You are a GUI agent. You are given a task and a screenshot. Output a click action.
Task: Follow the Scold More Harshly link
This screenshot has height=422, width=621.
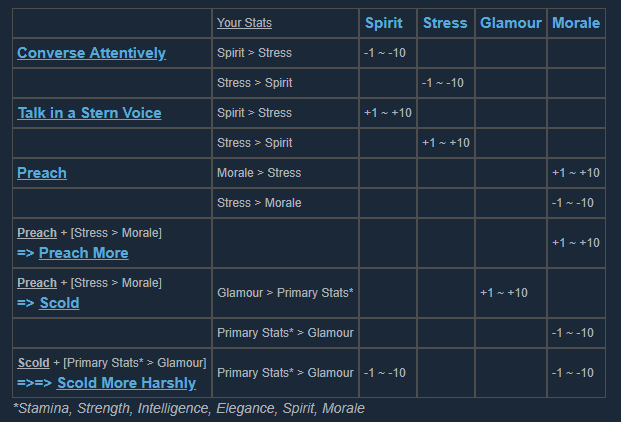[126, 383]
